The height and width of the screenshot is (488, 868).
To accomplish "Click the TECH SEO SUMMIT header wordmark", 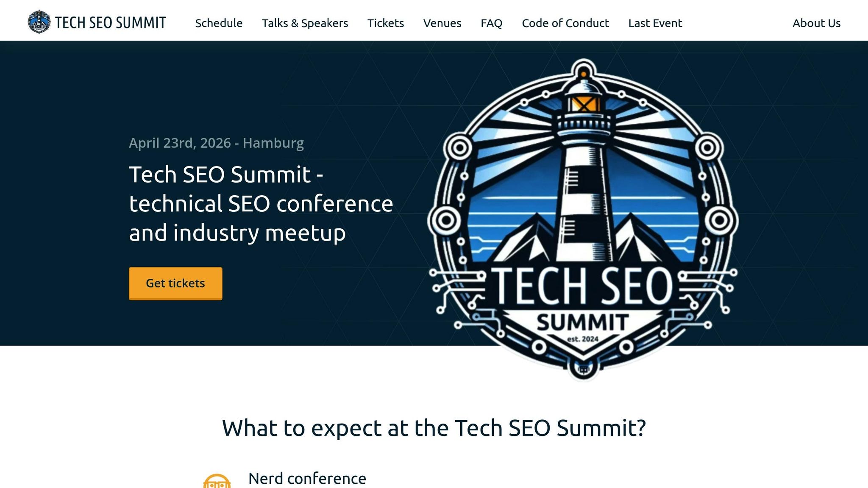I will [110, 22].
